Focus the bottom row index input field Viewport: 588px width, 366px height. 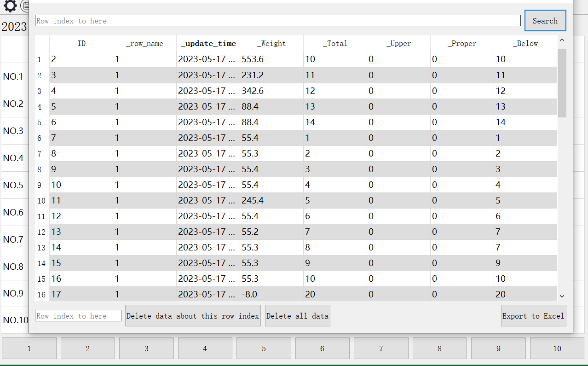coord(78,316)
